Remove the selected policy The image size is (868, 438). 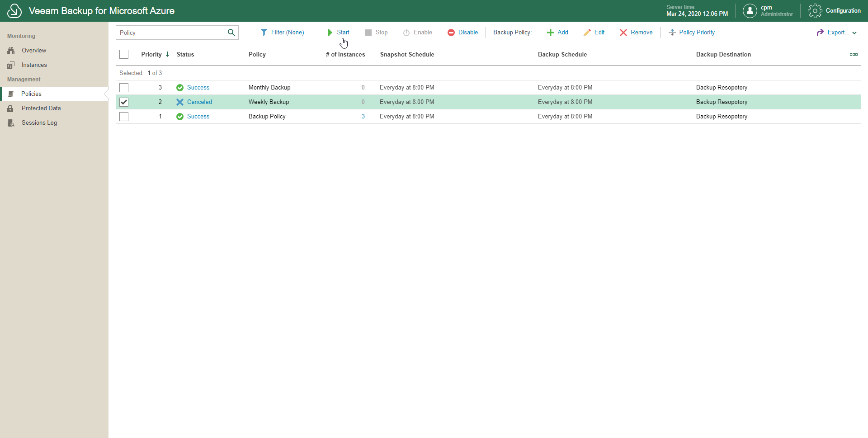pos(636,33)
